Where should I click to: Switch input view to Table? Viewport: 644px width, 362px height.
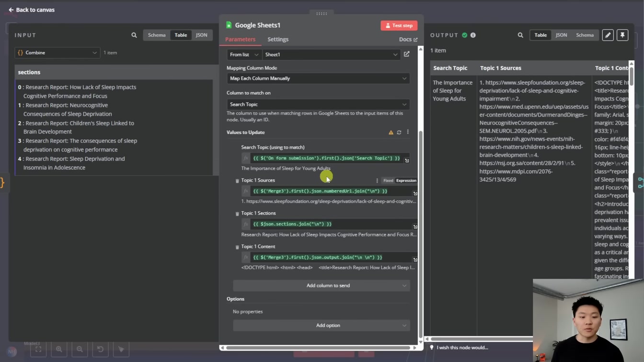(181, 35)
